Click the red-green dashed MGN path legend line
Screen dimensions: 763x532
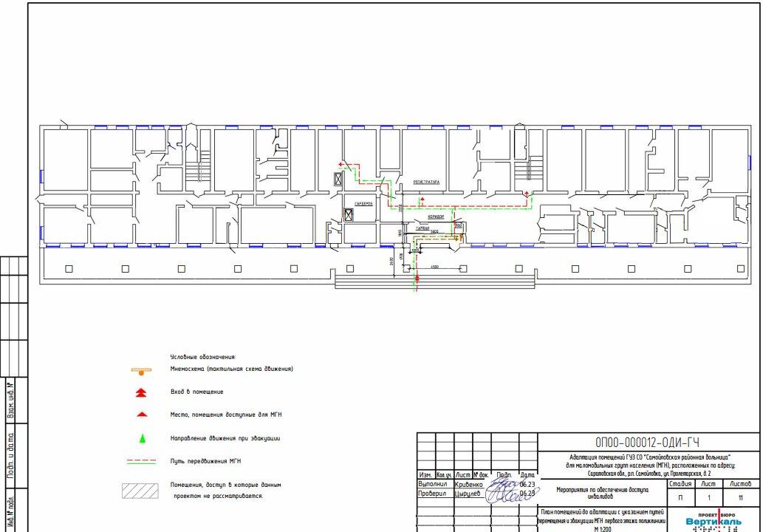coord(142,461)
